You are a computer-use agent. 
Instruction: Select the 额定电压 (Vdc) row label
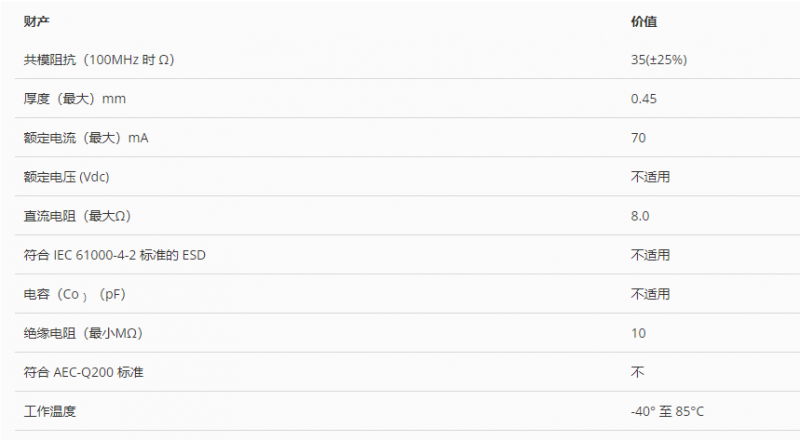66,177
